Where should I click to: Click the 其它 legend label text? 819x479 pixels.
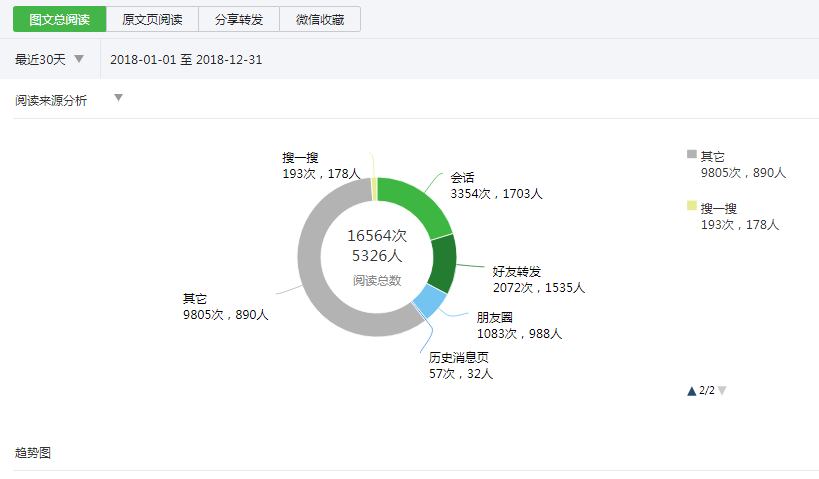(713, 156)
